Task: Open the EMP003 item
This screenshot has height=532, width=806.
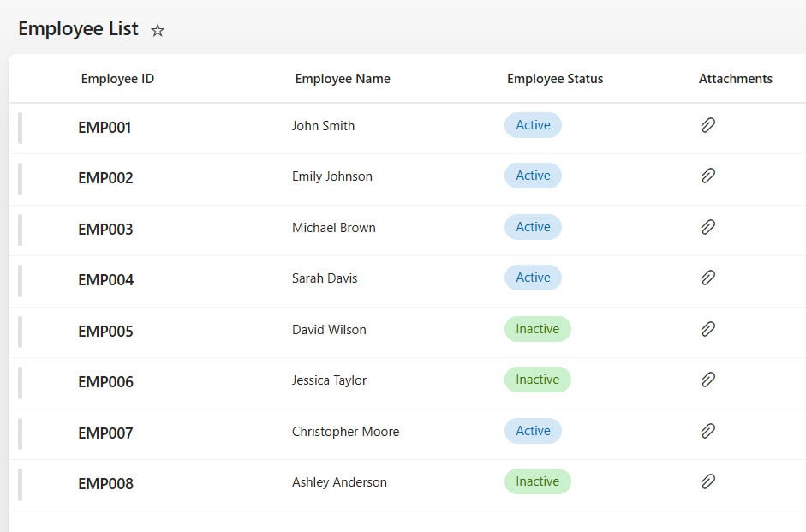Action: (105, 230)
